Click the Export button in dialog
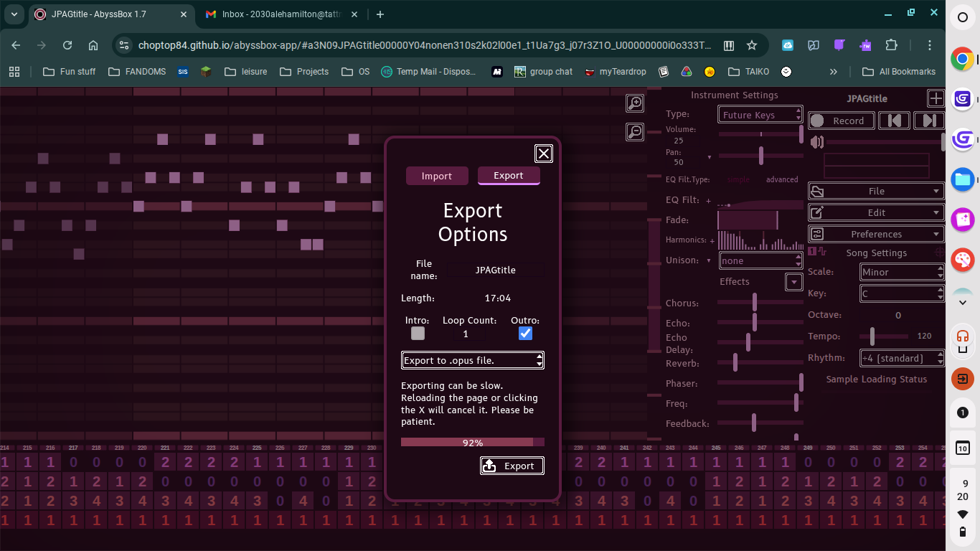The image size is (980, 551). [512, 466]
